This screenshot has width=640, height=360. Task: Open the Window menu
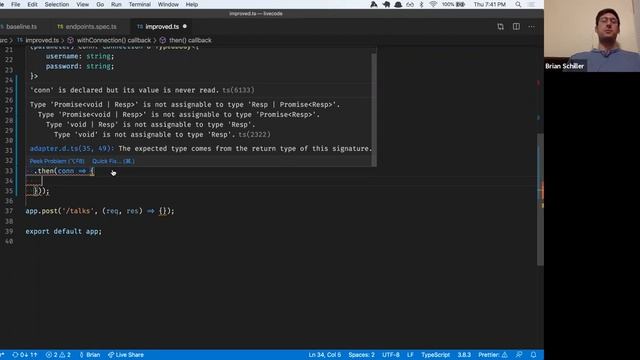(x=168, y=4)
